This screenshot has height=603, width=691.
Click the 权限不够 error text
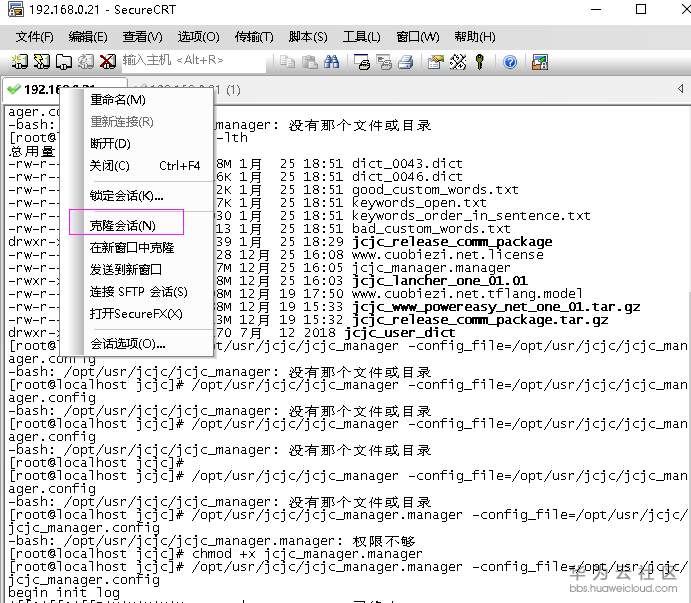383,541
